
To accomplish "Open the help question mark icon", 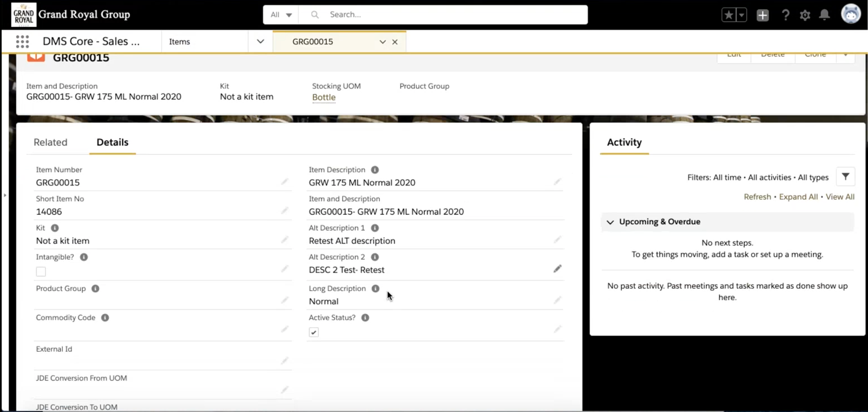I will pos(785,15).
